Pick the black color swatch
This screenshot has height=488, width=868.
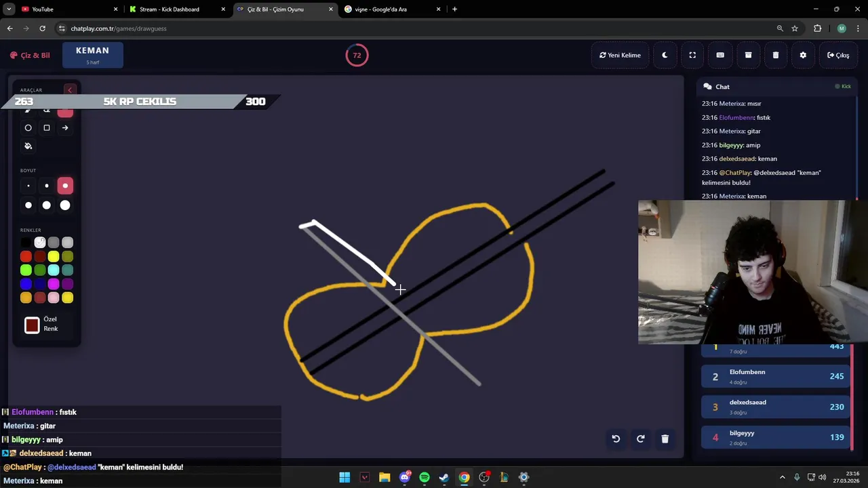pyautogui.click(x=26, y=243)
